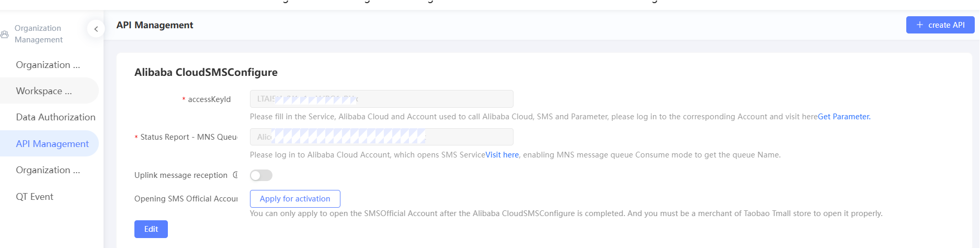Click the Organization Management people icon

tap(5, 35)
